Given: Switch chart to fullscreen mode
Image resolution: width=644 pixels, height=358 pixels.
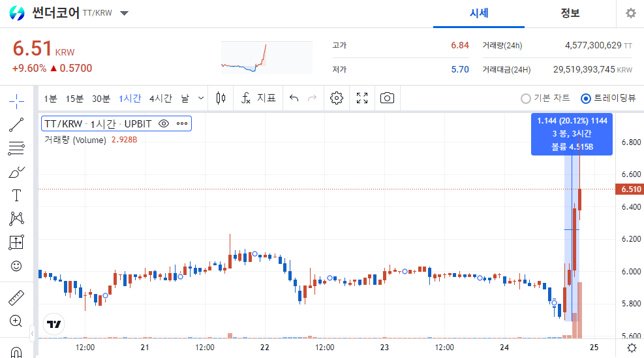Looking at the screenshot, I should click(362, 98).
